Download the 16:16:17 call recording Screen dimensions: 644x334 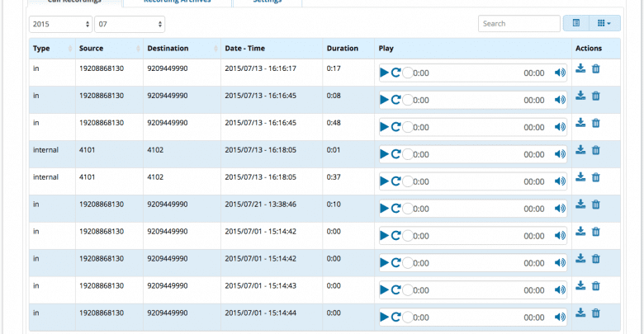[x=580, y=68]
